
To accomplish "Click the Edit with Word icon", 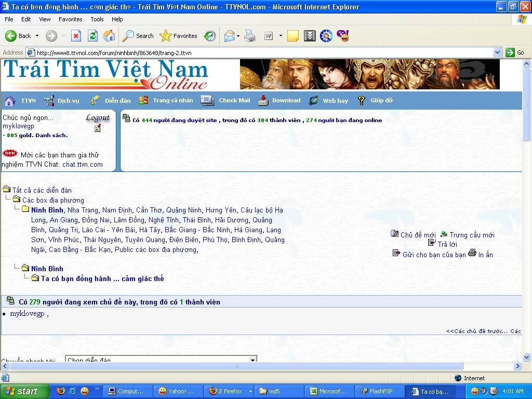I will 269,36.
